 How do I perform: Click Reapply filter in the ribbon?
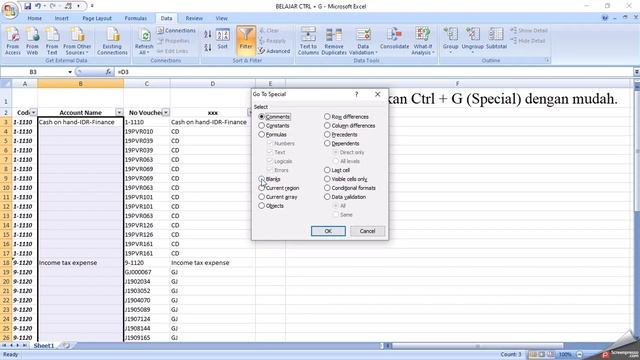[273, 41]
